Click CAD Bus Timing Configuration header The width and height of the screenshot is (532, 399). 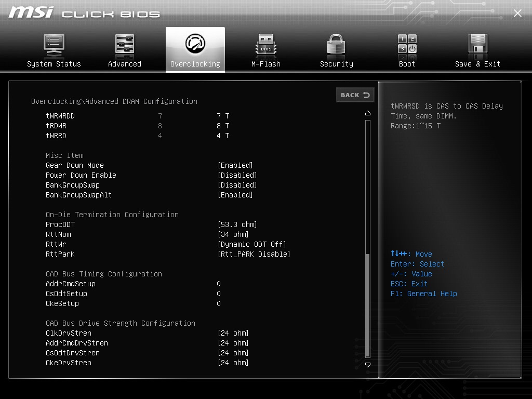click(104, 274)
